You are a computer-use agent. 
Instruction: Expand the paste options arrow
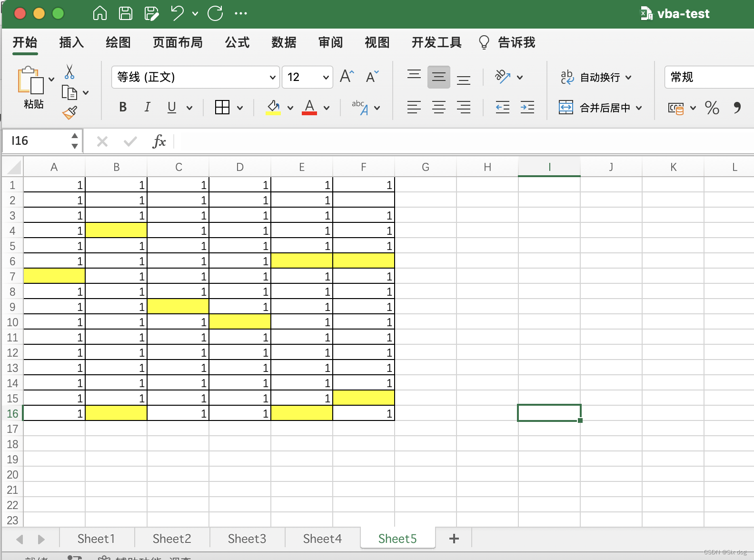pos(52,80)
